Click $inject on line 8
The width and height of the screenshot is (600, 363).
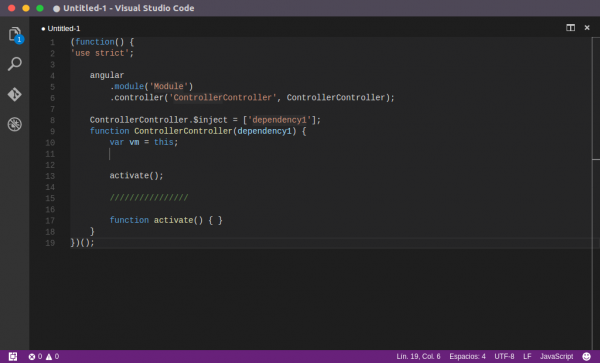point(210,120)
